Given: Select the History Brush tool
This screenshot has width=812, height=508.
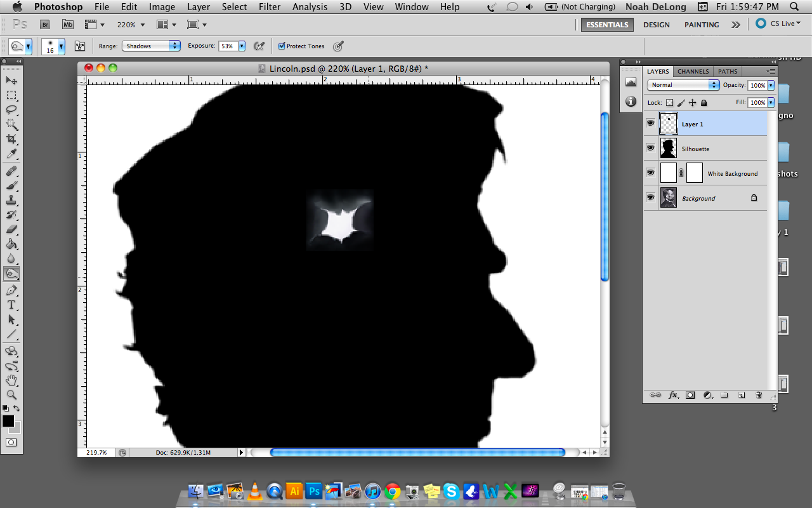Looking at the screenshot, I should [11, 215].
